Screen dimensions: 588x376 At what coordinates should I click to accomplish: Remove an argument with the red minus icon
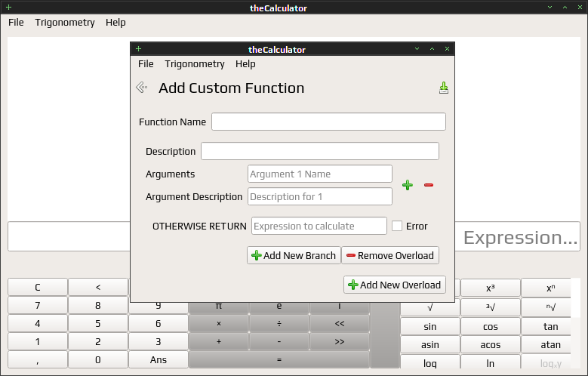(429, 185)
